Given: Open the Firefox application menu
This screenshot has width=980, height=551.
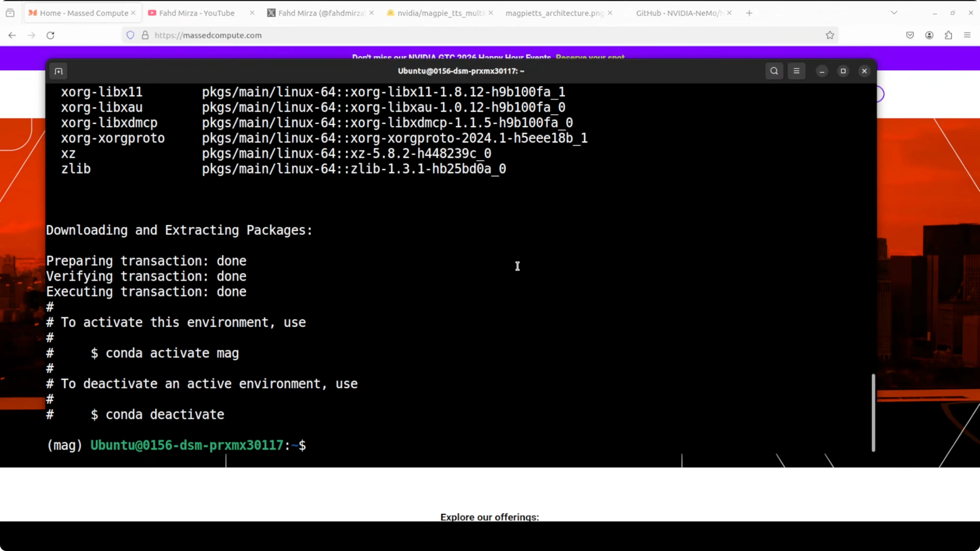Looking at the screenshot, I should coord(967,35).
